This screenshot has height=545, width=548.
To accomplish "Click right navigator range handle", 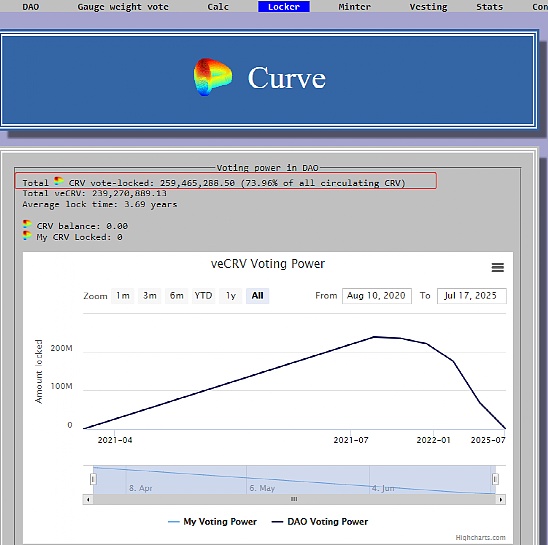I will [x=495, y=479].
